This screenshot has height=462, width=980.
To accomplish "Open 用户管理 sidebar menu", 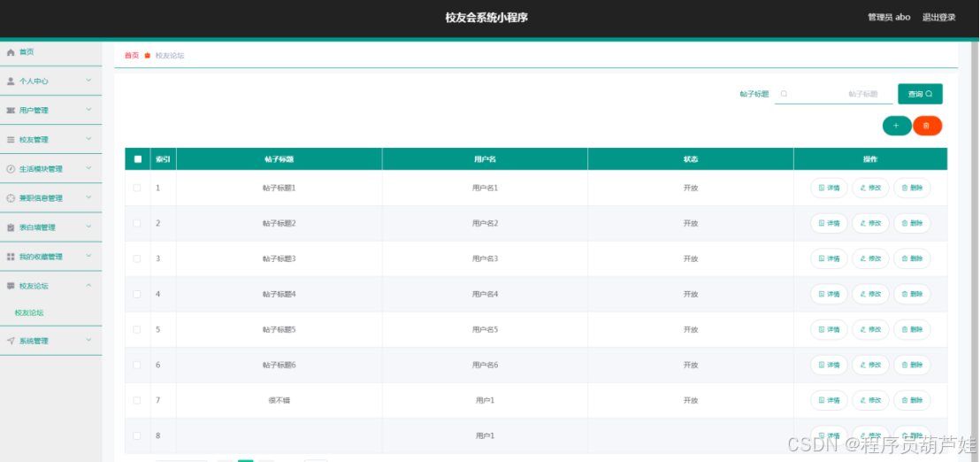I will (50, 111).
